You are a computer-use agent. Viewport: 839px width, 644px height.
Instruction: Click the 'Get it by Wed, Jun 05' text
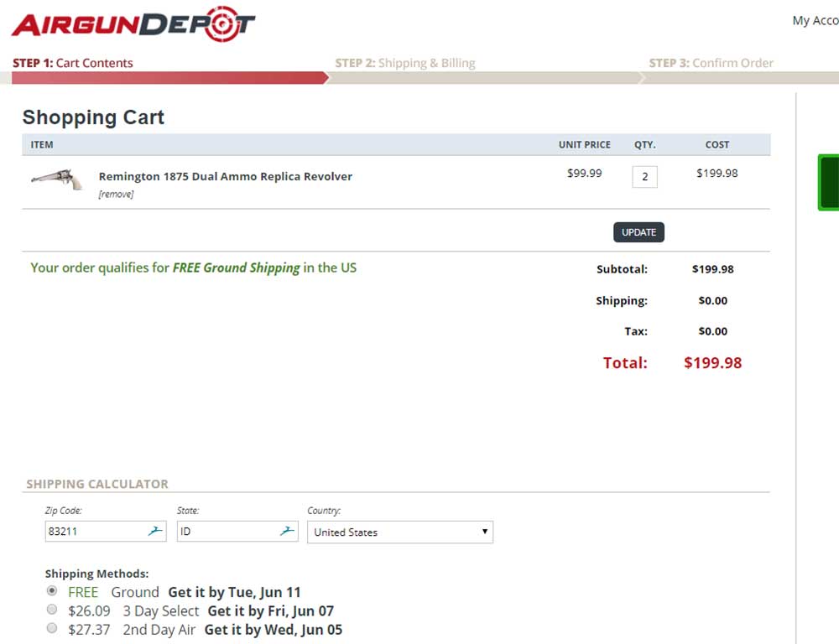click(274, 630)
